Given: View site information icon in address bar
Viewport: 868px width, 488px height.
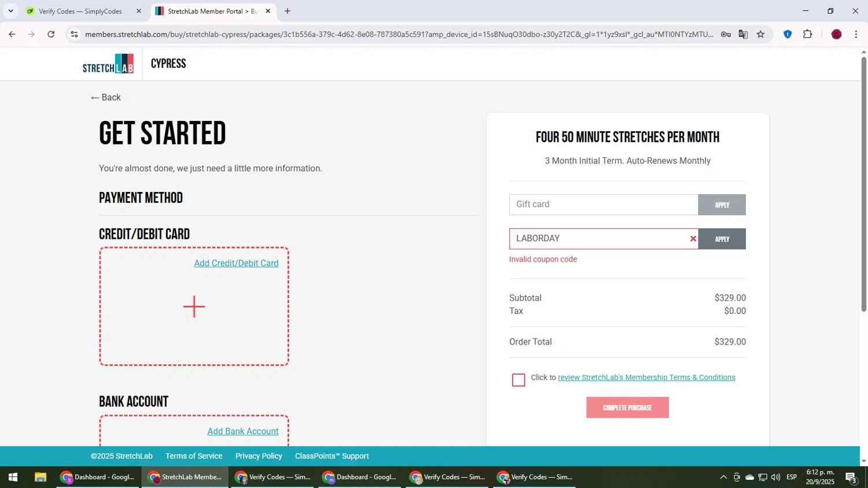Looking at the screenshot, I should coord(74,34).
